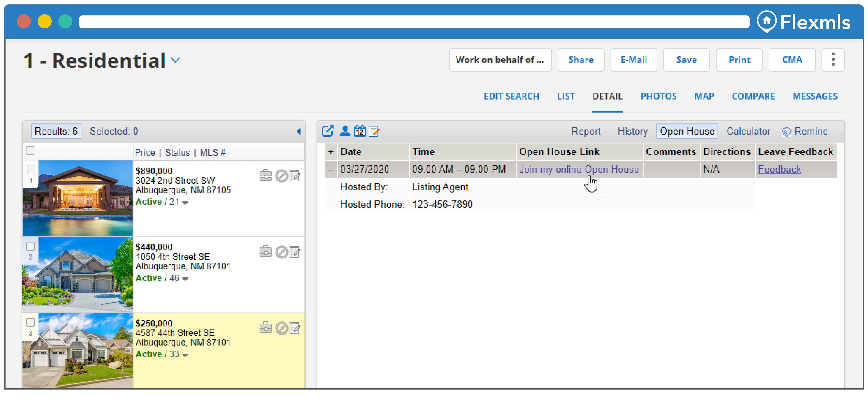Viewport: 868px width, 399px height.
Task: Click notes icon for 1050 4th Street SE
Action: (295, 251)
